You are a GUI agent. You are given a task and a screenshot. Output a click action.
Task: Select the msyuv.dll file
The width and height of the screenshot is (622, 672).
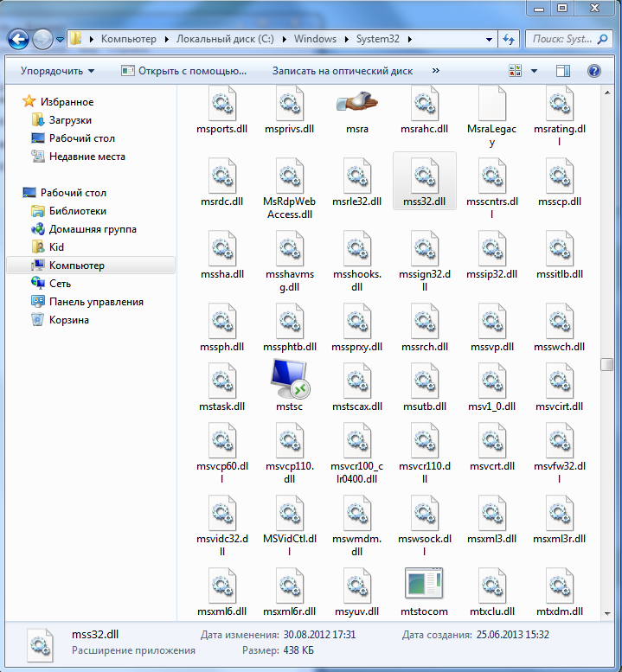pyautogui.click(x=356, y=592)
